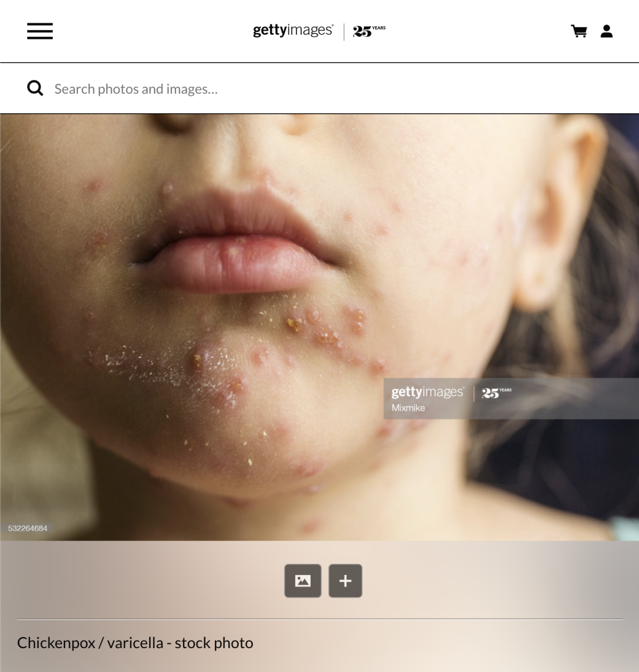
Task: Open the user account profile icon
Action: (606, 31)
